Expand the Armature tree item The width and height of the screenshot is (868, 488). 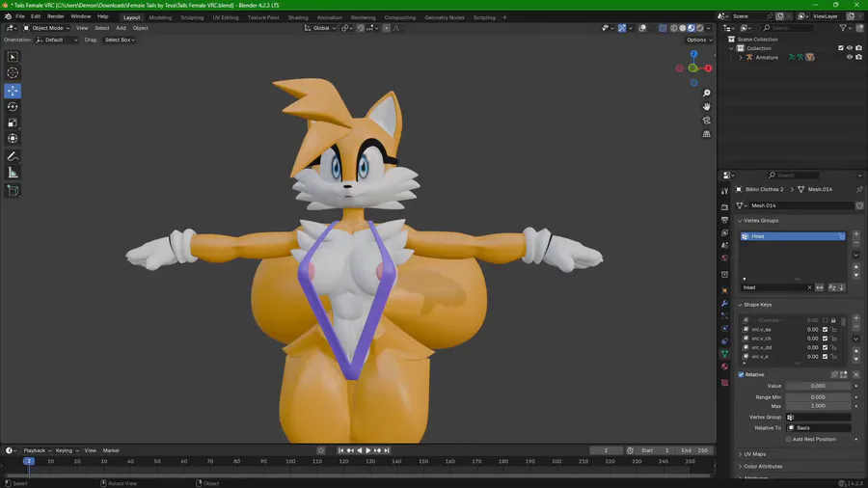click(x=741, y=58)
